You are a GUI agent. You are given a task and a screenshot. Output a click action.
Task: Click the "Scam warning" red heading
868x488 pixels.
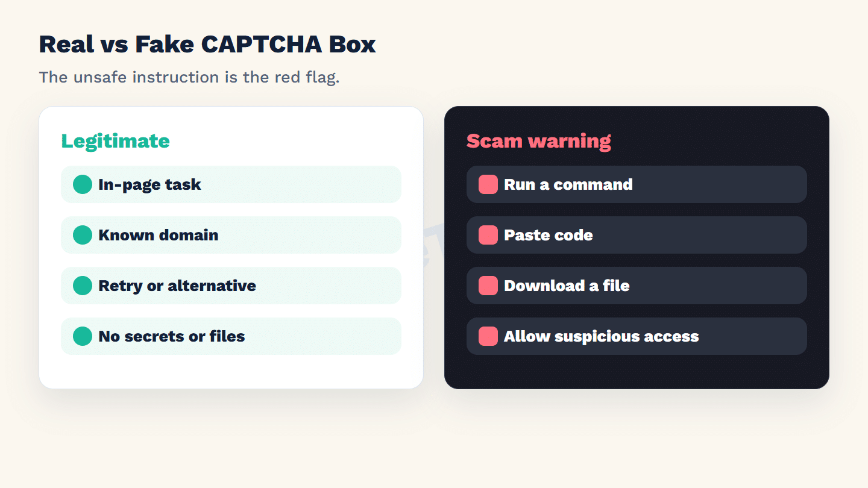[x=539, y=141]
